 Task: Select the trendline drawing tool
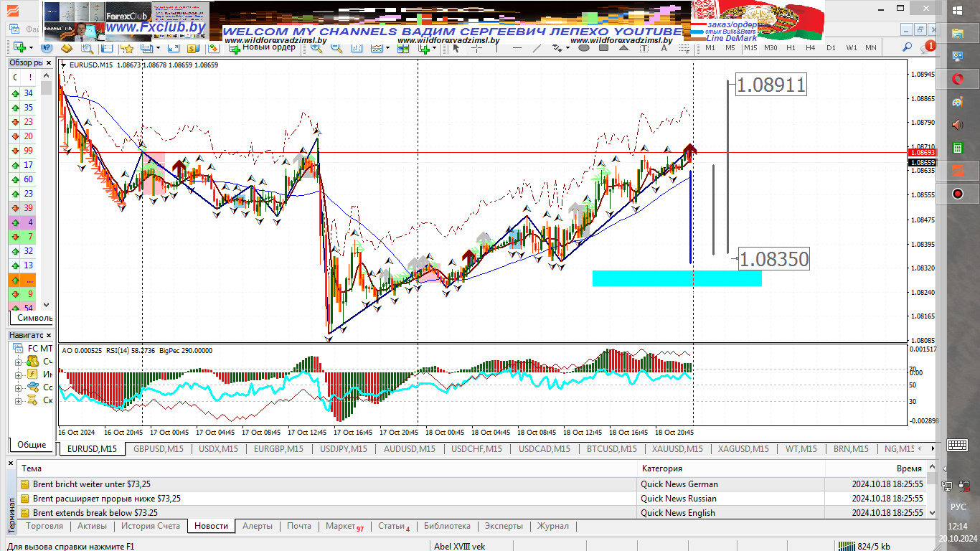click(537, 47)
